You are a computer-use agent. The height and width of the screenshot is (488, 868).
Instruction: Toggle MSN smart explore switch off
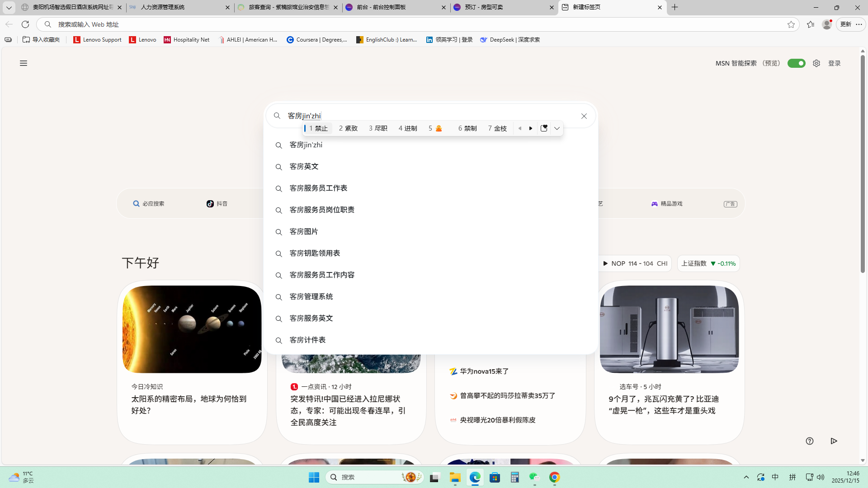point(796,63)
